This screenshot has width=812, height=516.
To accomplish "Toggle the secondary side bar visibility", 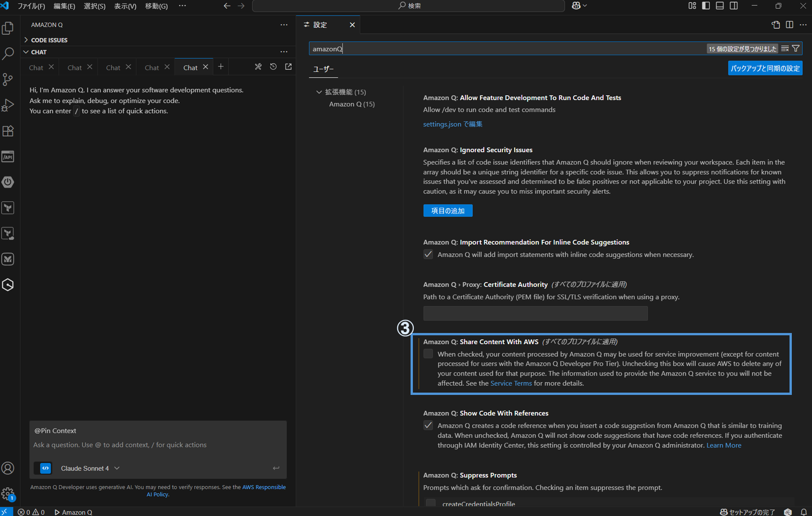I will [734, 6].
